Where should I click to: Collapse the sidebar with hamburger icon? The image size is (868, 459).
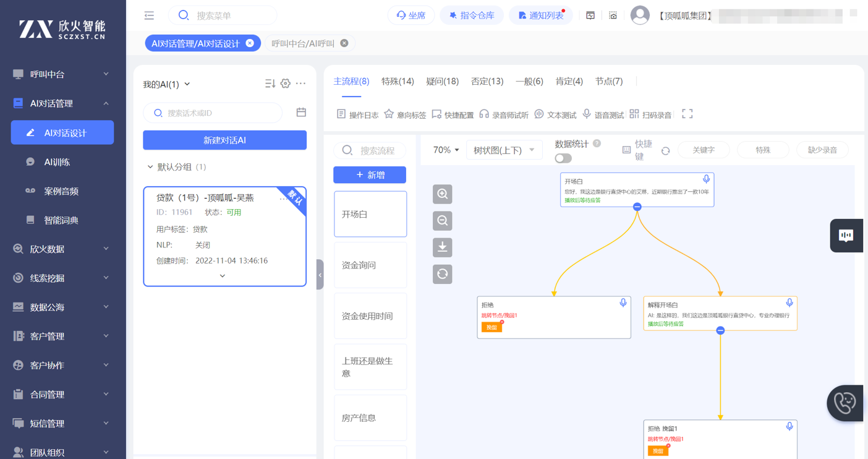(149, 15)
